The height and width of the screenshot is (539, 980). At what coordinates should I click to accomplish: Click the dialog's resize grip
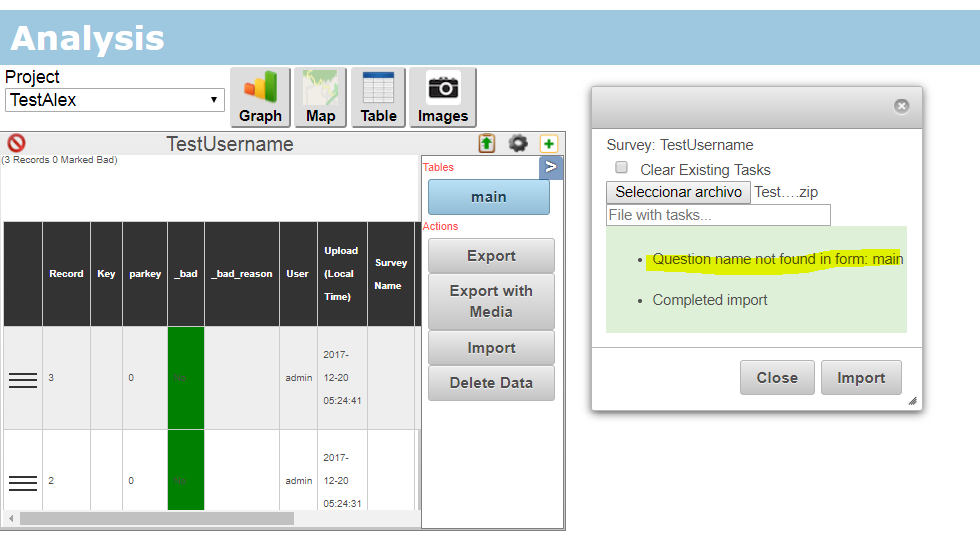tap(912, 401)
